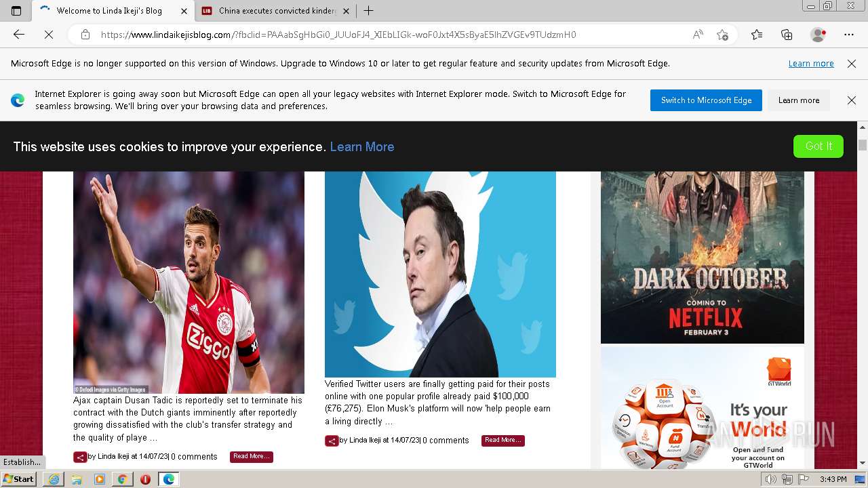Open Read aloud in address bar
This screenshot has width=868, height=488.
698,35
